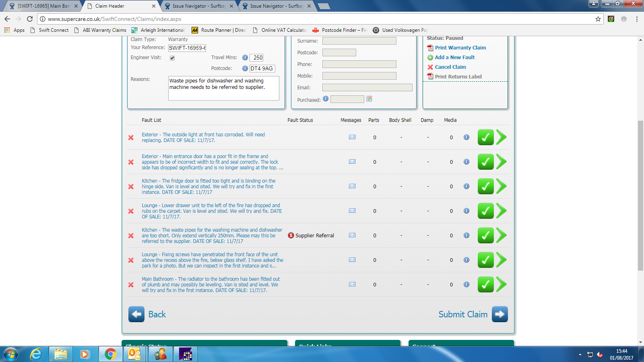This screenshot has width=644, height=362.
Task: Launch Internet Explorer from taskbar
Action: tap(36, 354)
